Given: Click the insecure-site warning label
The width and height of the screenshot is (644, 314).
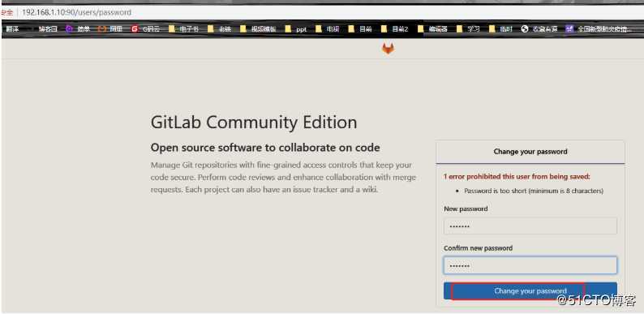Looking at the screenshot, I should (7, 12).
